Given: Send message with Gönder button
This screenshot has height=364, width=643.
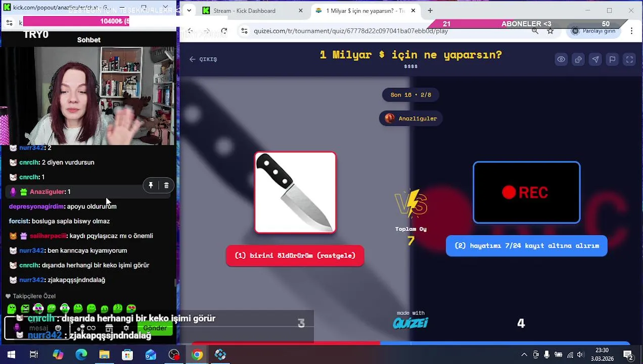Looking at the screenshot, I should (155, 328).
